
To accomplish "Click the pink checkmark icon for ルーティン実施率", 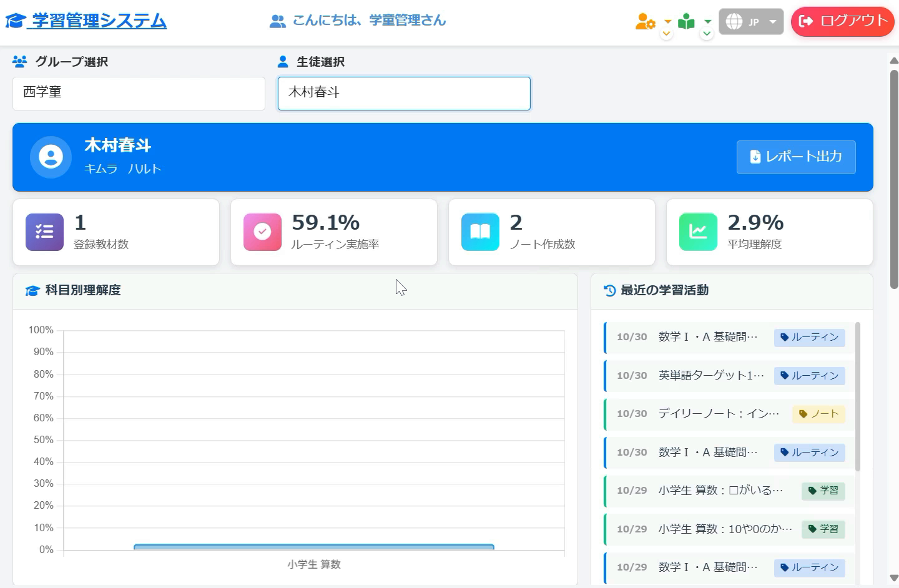I will tap(262, 232).
